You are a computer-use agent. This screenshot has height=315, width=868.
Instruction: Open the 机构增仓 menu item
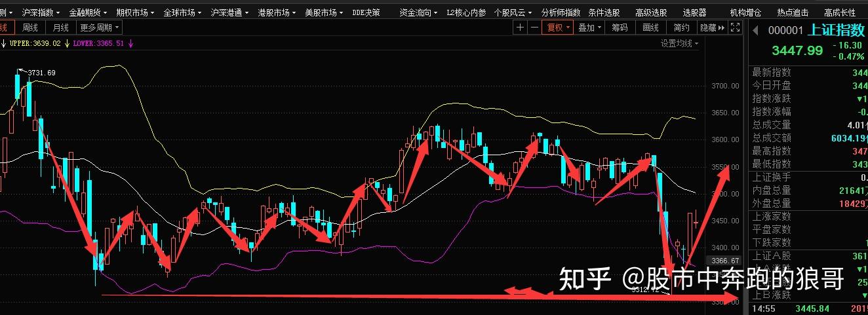[745, 12]
